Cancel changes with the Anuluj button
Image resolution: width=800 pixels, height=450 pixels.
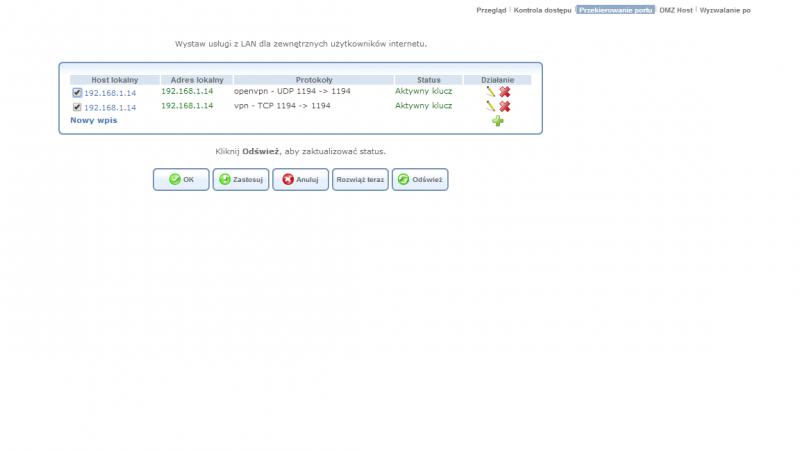coord(300,179)
